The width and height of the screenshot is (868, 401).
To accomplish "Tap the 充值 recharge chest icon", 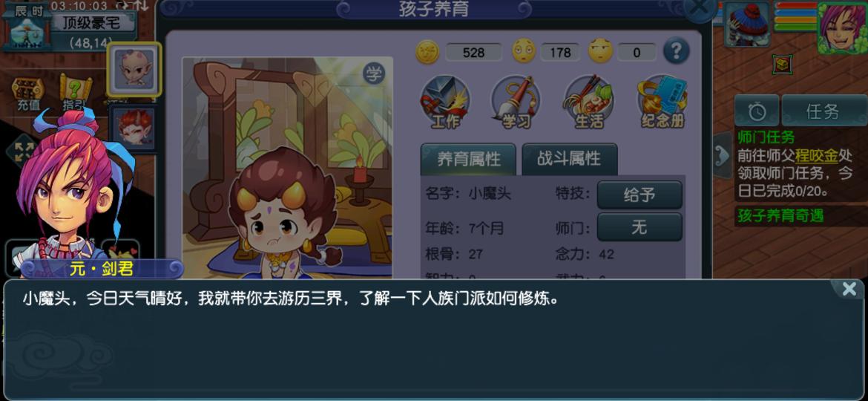I will (x=27, y=94).
